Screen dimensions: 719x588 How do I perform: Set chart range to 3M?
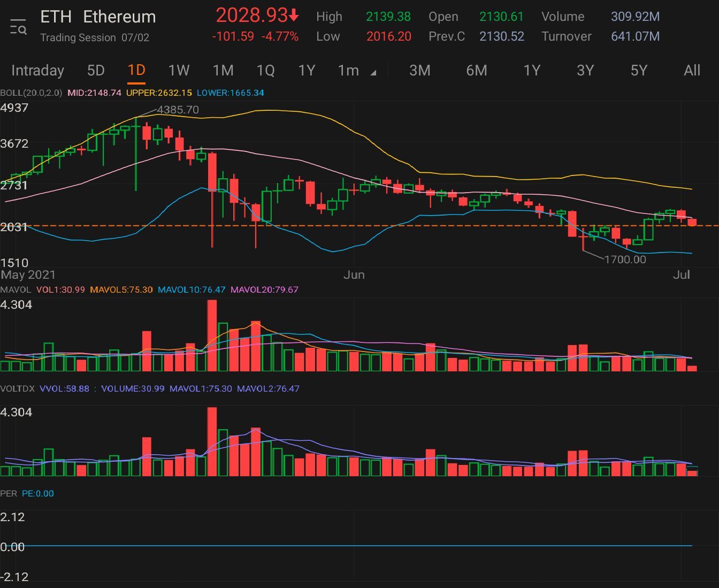420,71
